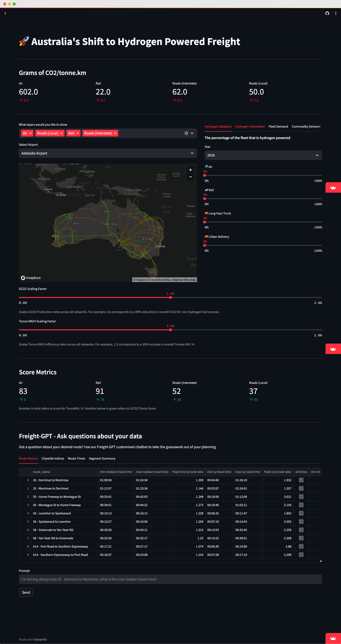The height and width of the screenshot is (644, 341).
Task: Open the three-dot main menu
Action: click(x=336, y=13)
